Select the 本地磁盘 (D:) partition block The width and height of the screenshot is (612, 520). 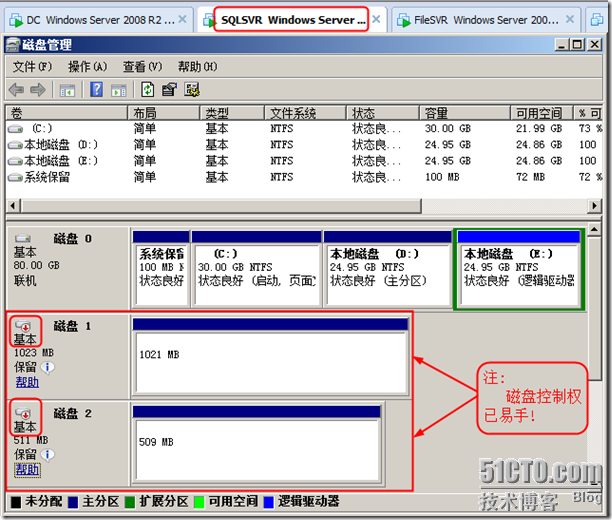click(388, 269)
